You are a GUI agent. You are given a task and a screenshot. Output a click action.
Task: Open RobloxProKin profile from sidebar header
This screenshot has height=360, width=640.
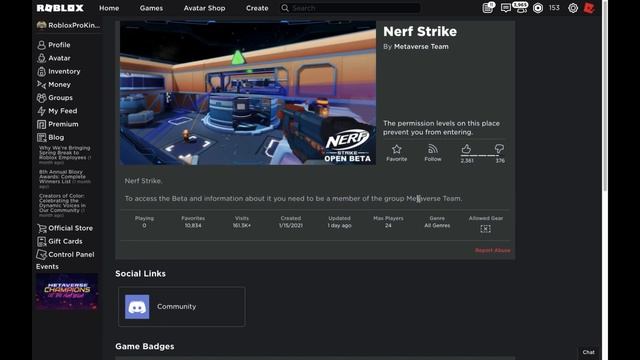(69, 25)
